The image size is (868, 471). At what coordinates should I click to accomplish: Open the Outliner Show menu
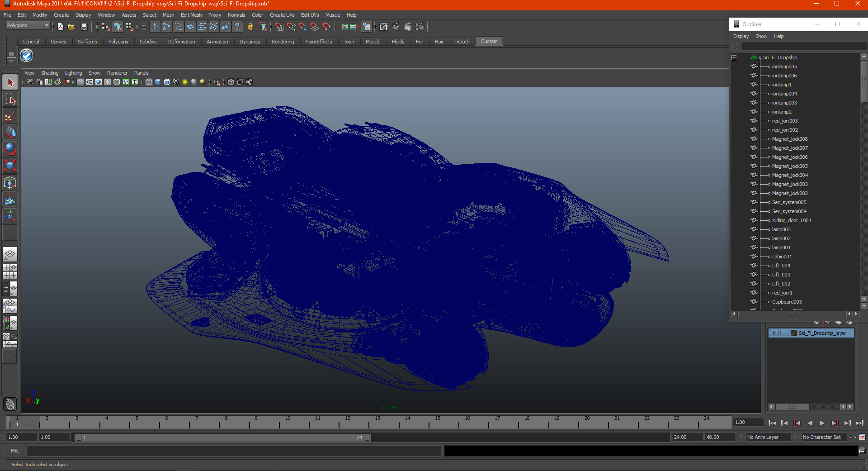pyautogui.click(x=761, y=36)
